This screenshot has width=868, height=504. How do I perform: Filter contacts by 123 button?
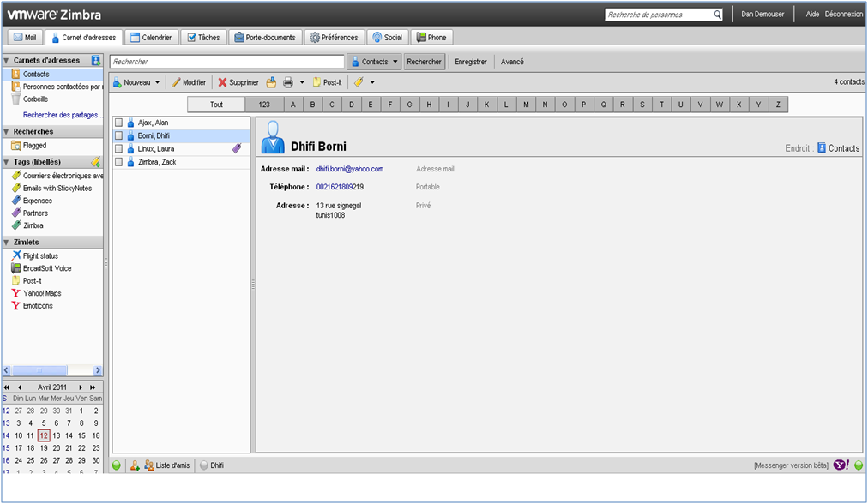pos(264,105)
